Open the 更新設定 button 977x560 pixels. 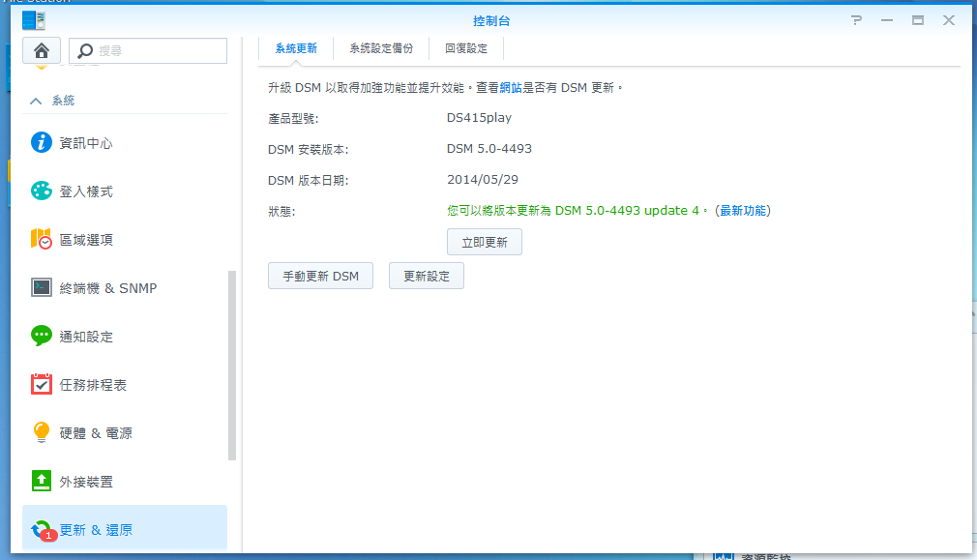427,276
